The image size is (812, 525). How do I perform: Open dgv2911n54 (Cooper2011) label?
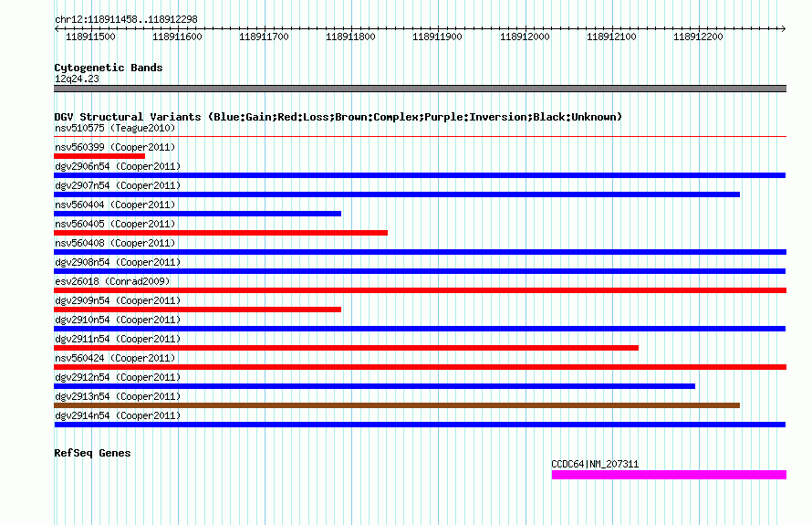(x=118, y=339)
